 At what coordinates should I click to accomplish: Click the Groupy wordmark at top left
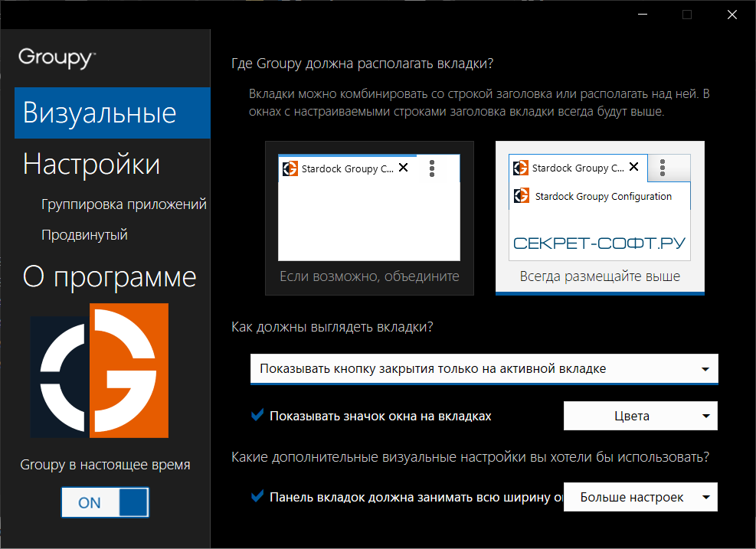57,57
